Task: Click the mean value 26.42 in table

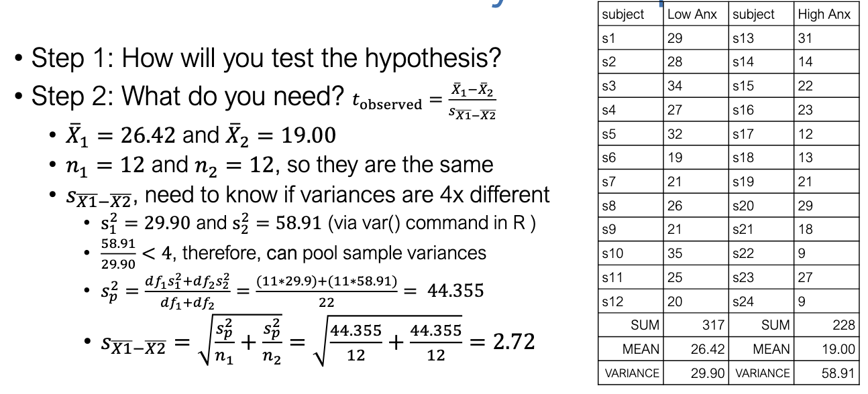Action: click(x=706, y=349)
